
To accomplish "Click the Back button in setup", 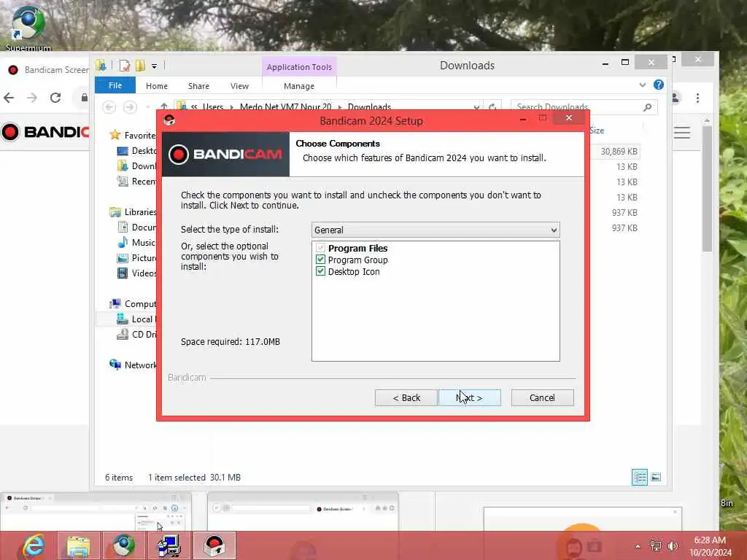I will 406,397.
